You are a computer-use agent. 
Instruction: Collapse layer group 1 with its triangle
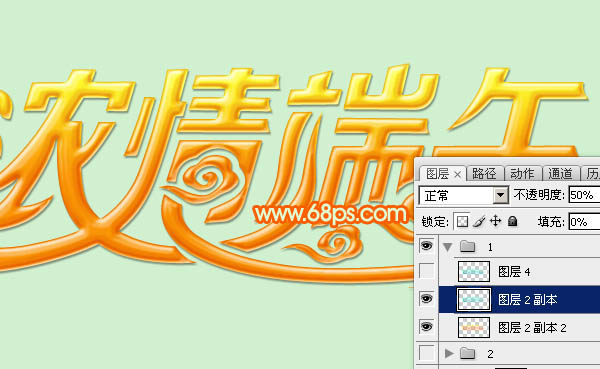[447, 247]
